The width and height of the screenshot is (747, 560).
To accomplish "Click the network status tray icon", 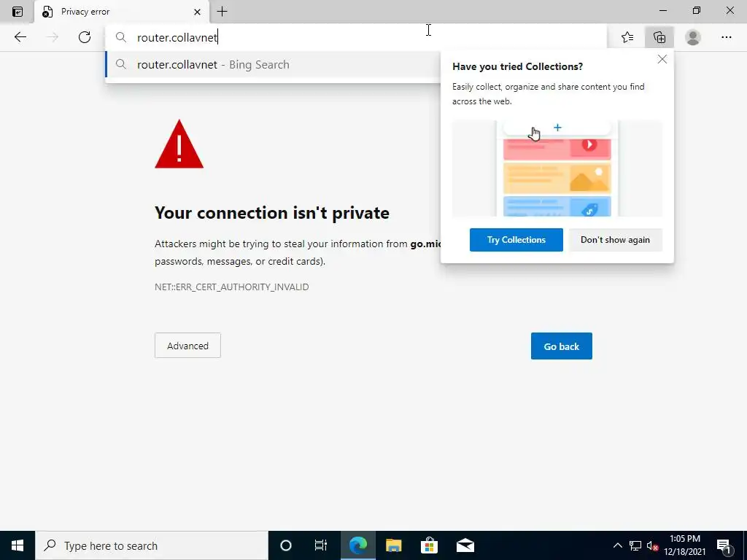I will (635, 545).
